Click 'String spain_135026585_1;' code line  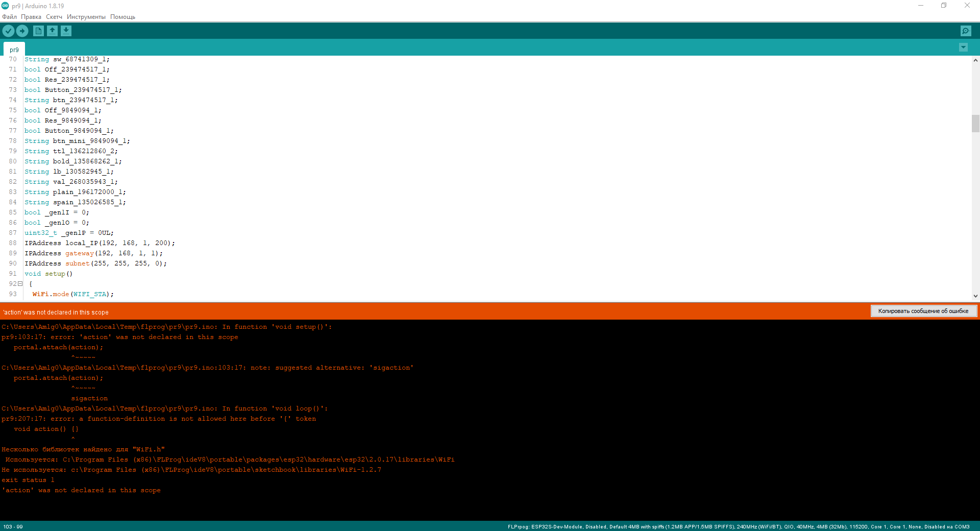coord(75,202)
